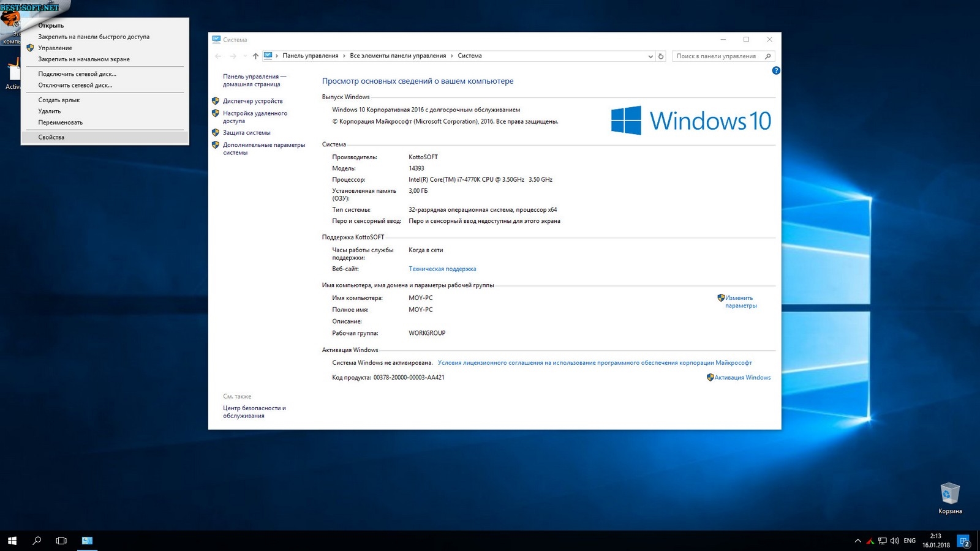Open System protection link
The width and height of the screenshot is (980, 551).
tap(246, 133)
